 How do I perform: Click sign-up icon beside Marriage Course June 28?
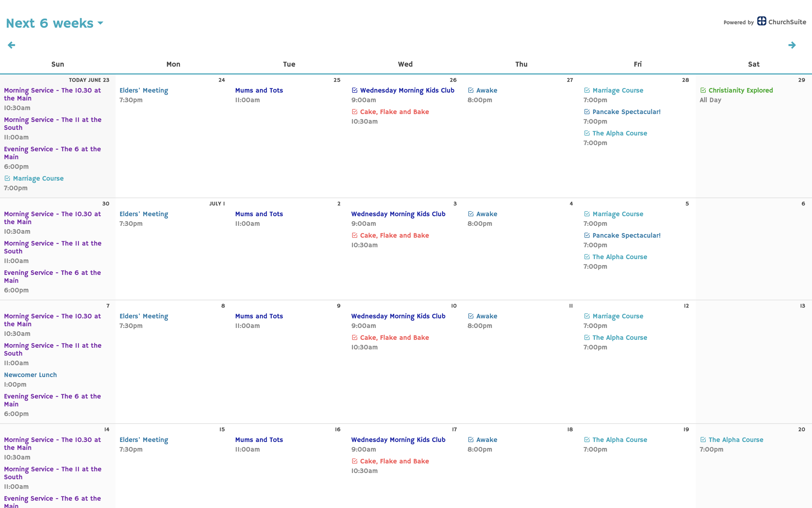coord(587,90)
